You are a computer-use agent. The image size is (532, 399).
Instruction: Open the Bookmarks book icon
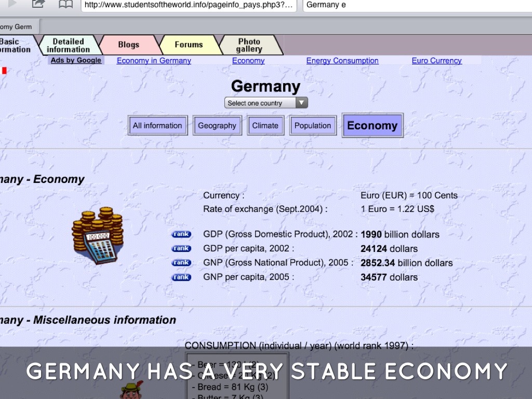pos(65,5)
